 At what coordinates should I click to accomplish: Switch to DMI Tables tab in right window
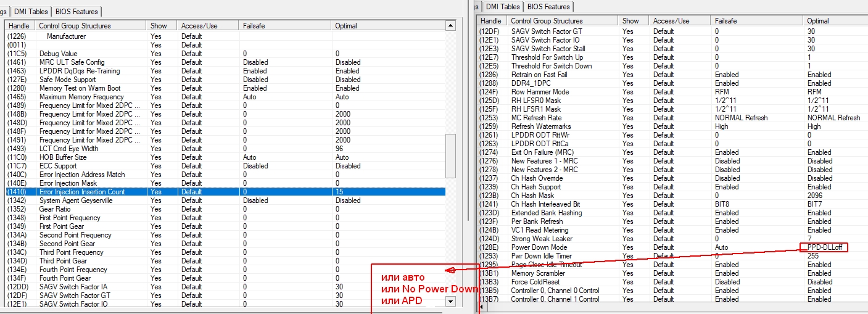(x=503, y=6)
